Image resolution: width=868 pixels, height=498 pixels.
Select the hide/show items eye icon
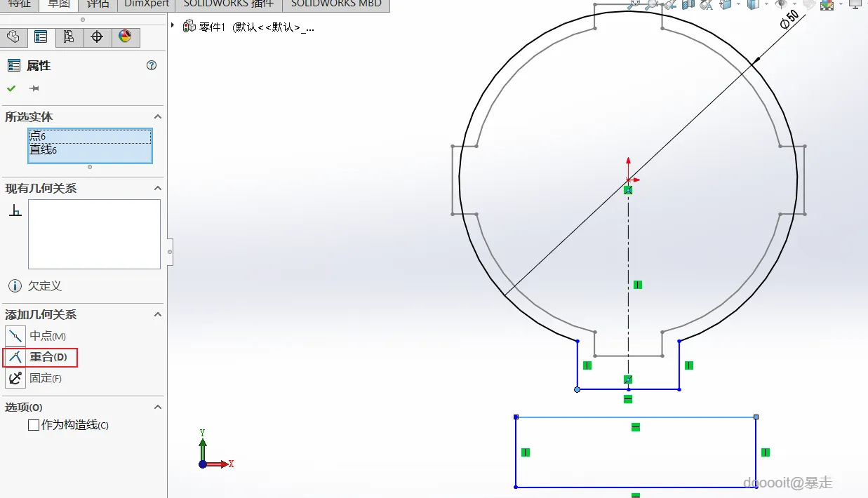click(x=781, y=4)
